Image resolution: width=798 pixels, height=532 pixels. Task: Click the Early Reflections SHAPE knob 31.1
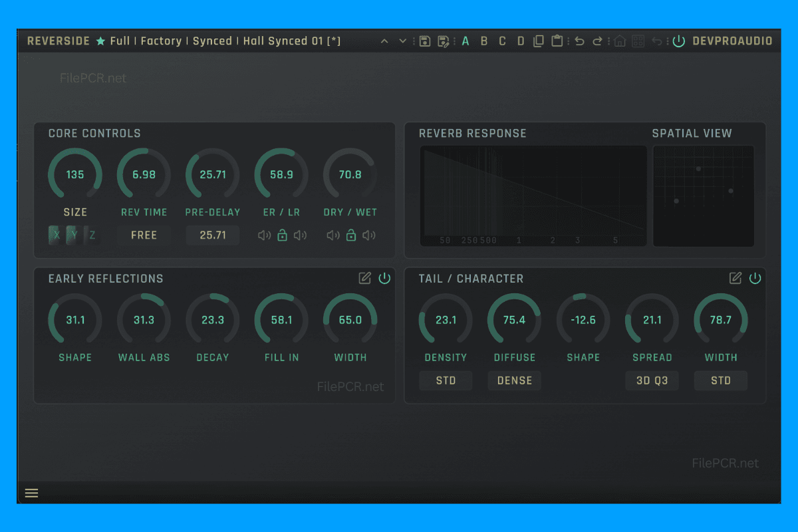(75, 320)
